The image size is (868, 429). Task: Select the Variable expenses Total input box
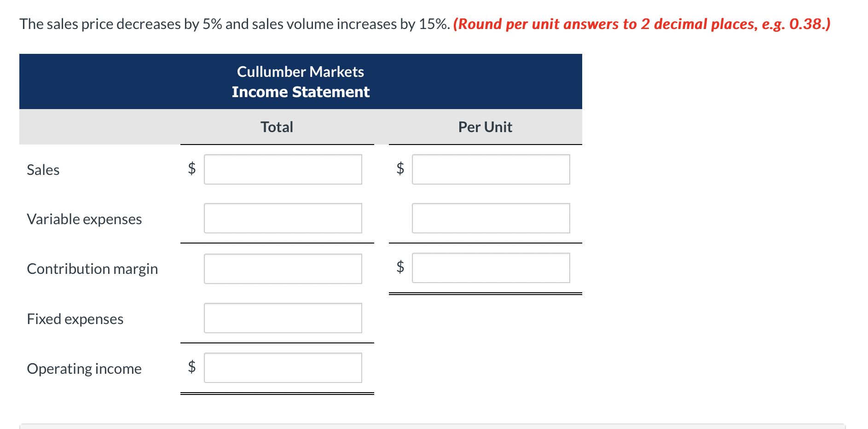click(283, 218)
